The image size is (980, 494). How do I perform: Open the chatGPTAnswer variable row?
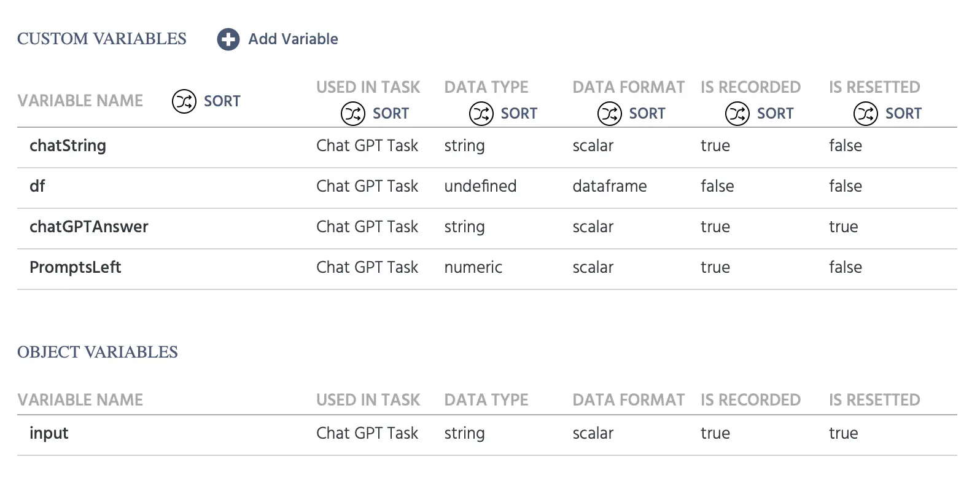tap(487, 227)
